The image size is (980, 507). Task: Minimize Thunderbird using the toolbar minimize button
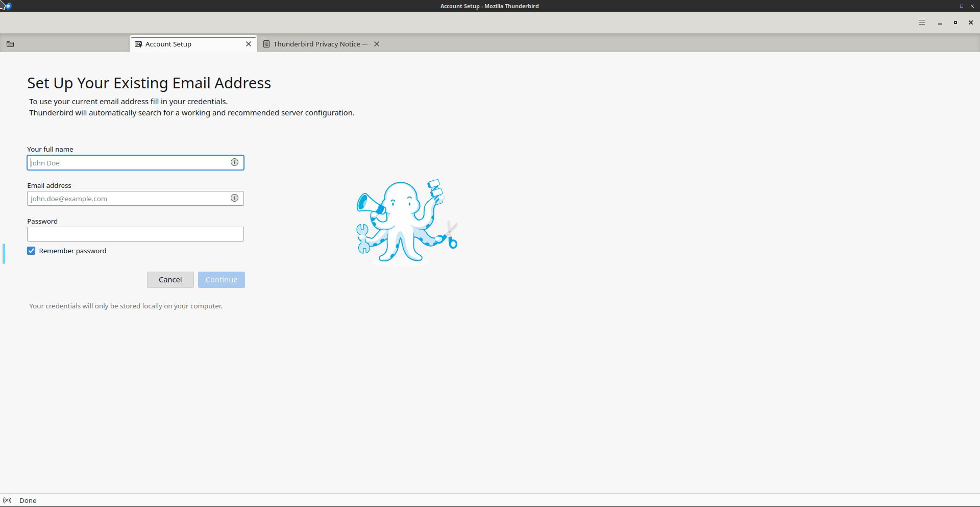[940, 22]
